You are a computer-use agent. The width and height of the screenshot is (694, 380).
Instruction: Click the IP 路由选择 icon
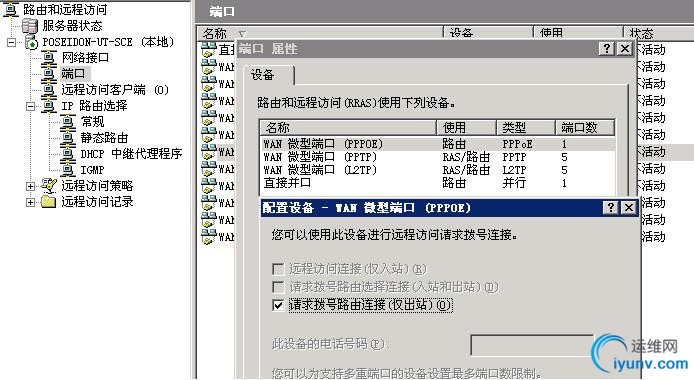(49, 106)
